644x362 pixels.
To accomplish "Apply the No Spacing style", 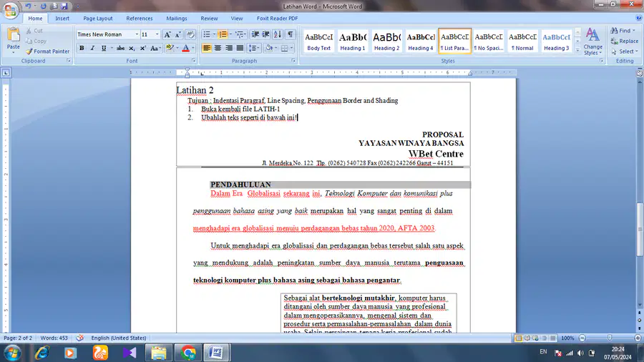I will coord(488,41).
